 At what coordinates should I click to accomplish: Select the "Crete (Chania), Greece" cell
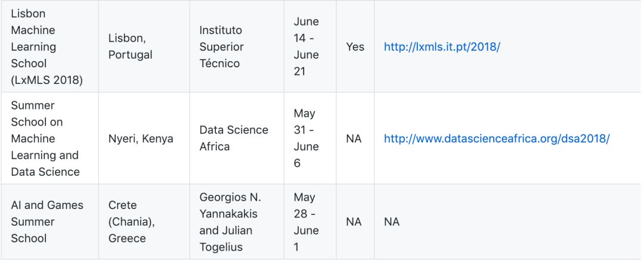(127, 222)
